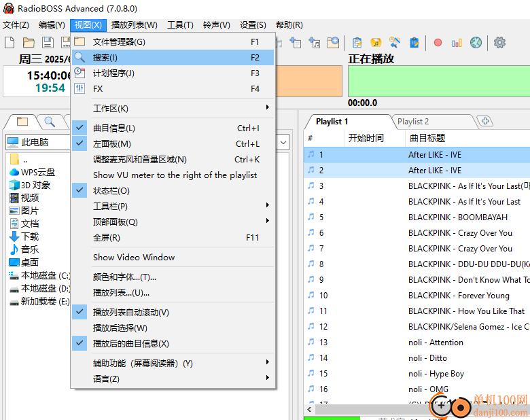Open 颜色和字体...(T) dialog
This screenshot has width=530, height=420.
point(173,277)
